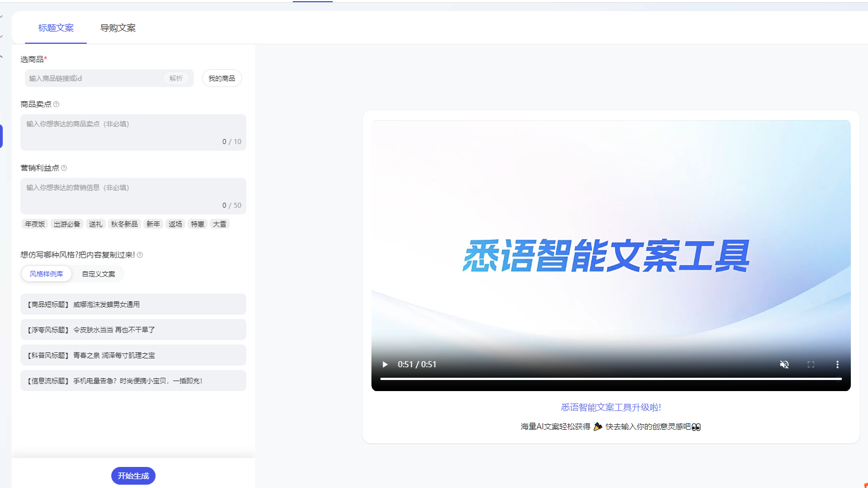The image size is (868, 488).
Task: Open video more options menu
Action: coord(837,364)
